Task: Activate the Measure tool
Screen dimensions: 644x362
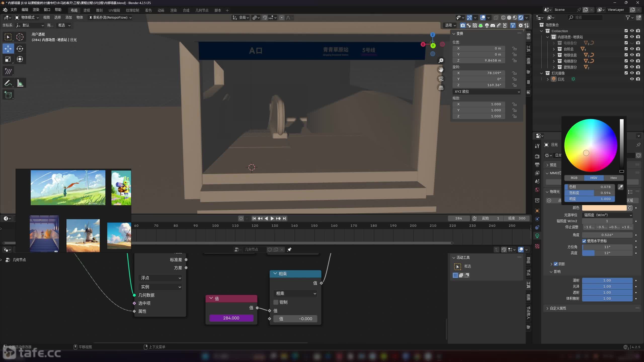Action: point(20,83)
